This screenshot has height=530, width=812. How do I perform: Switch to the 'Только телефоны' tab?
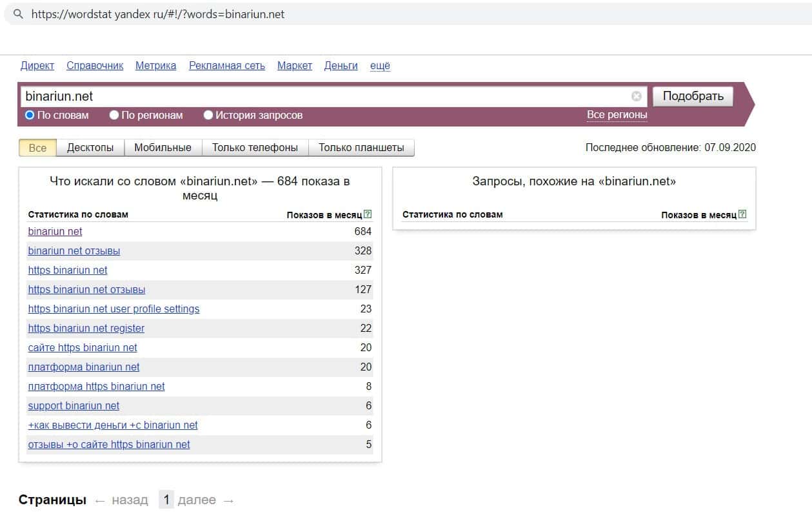coord(255,148)
